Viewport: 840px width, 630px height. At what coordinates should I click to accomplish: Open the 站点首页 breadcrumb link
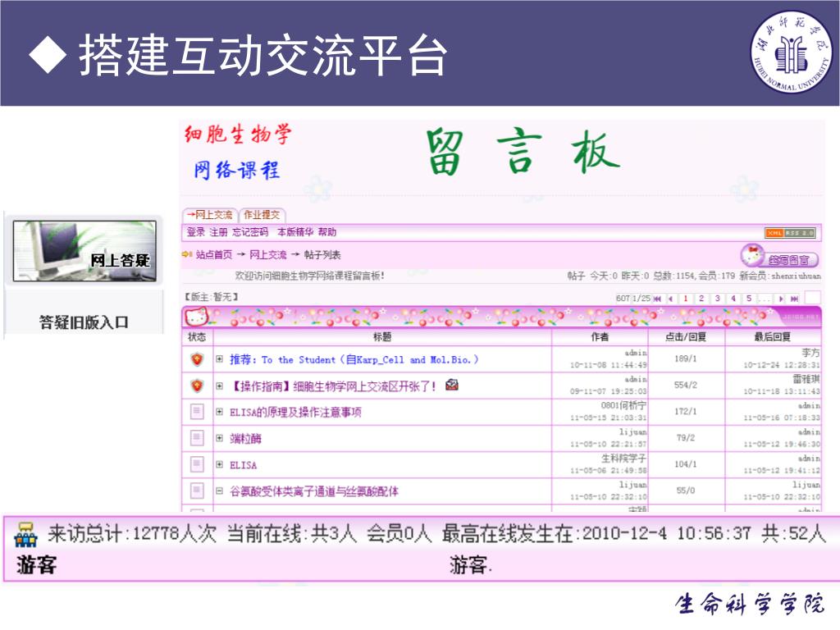(213, 255)
